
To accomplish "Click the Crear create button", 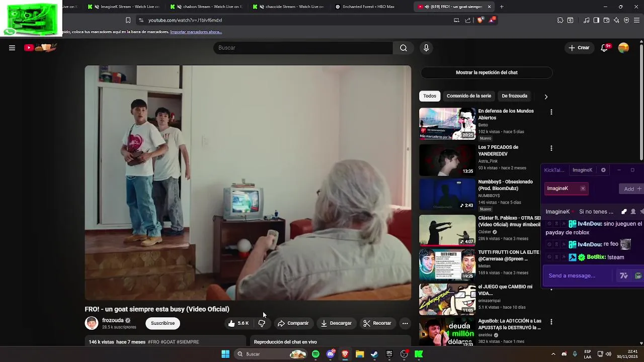I will [x=579, y=48].
